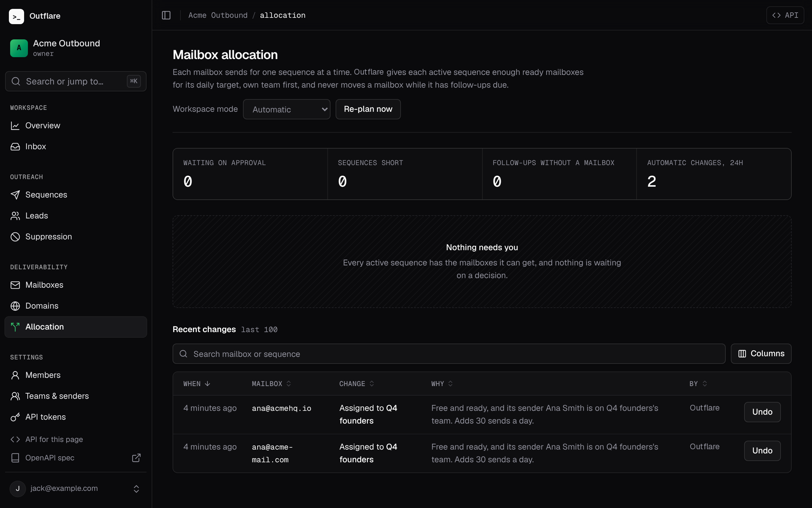Click the magnifier icon in sidebar search
The width and height of the screenshot is (812, 508).
point(16,81)
